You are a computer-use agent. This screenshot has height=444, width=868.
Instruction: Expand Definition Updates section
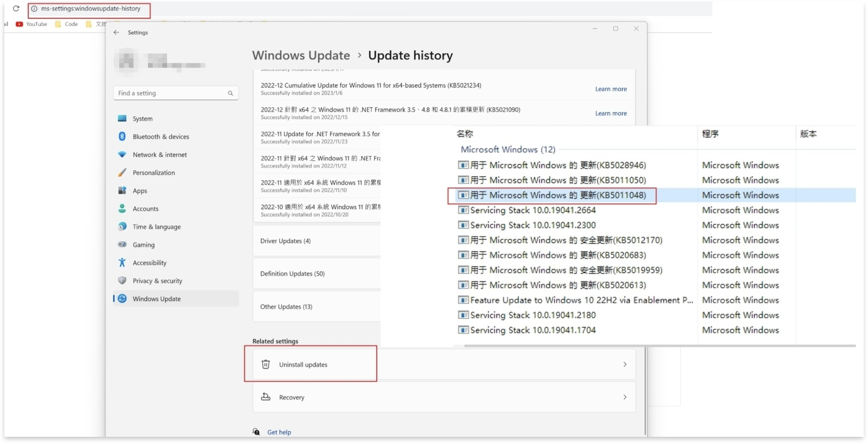293,273
